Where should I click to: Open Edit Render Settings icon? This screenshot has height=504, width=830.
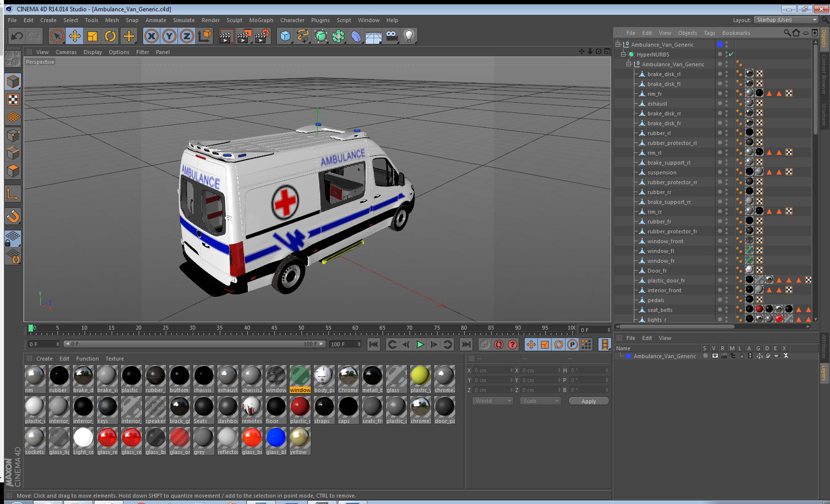click(x=262, y=36)
